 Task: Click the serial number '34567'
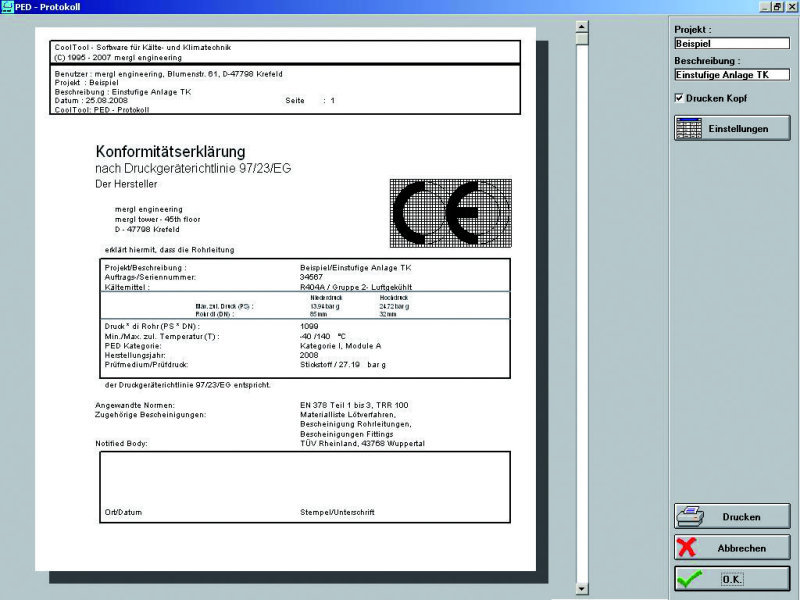[x=311, y=277]
